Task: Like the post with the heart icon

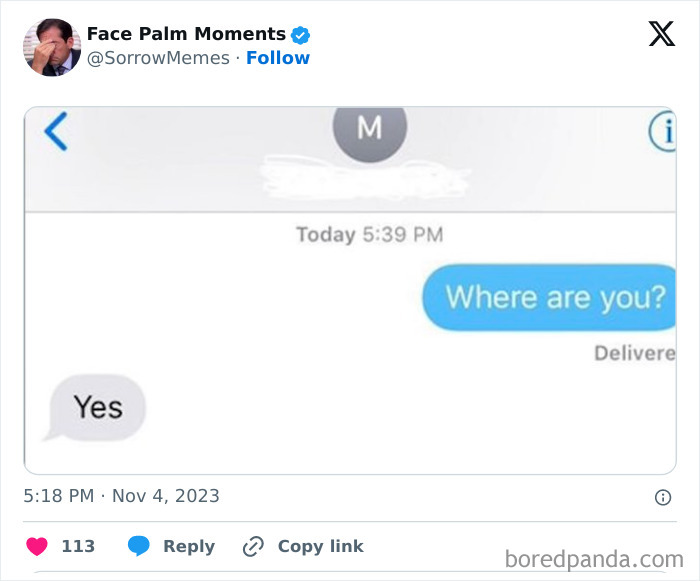Action: [x=37, y=546]
